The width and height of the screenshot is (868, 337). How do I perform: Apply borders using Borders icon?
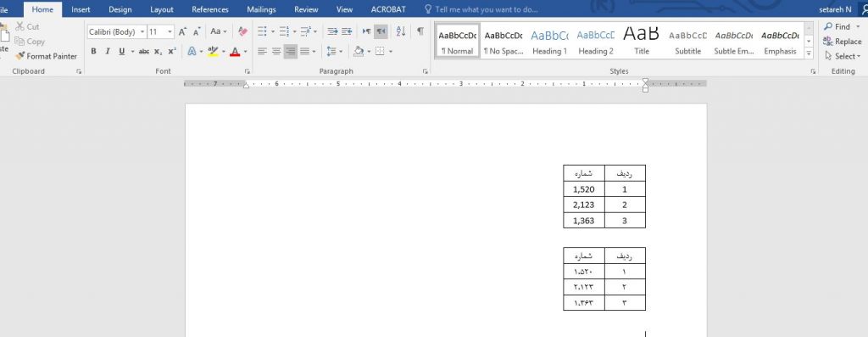[x=380, y=51]
